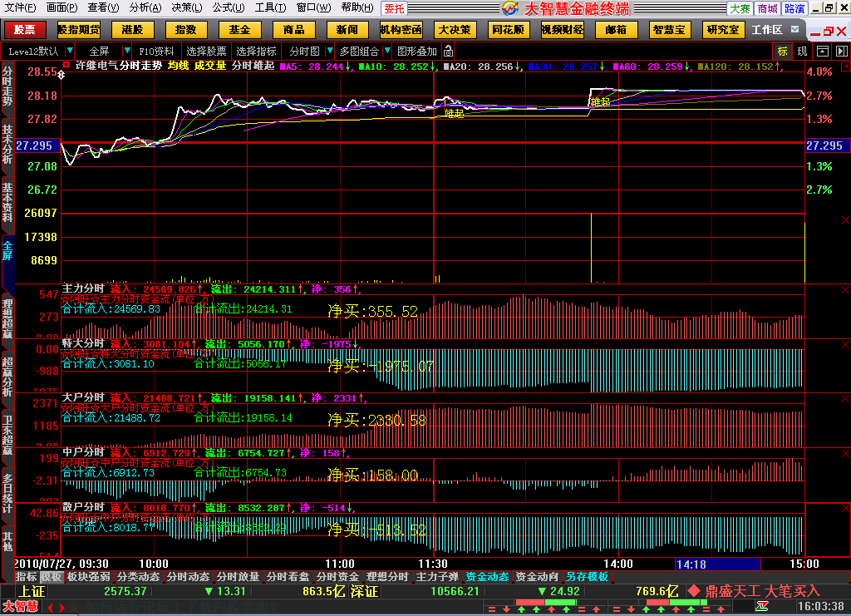Click the next red arrow in status bar
The image size is (851, 616).
[x=61, y=608]
